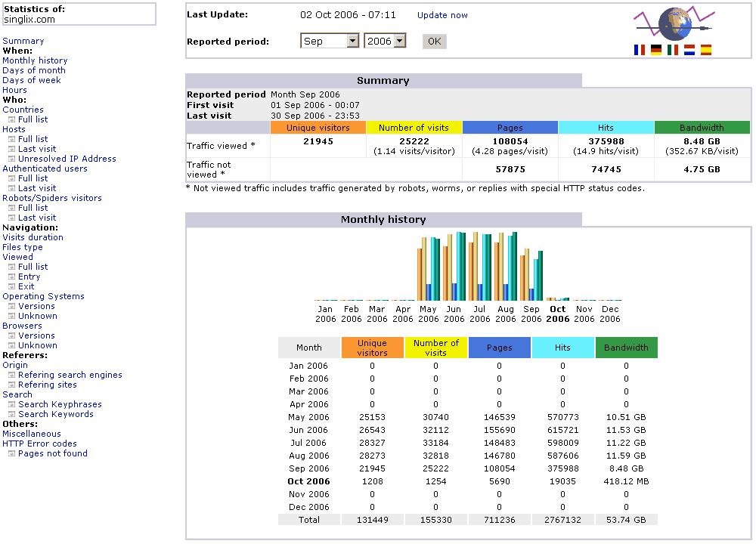Open the HTTP Error codes report

pos(39,444)
